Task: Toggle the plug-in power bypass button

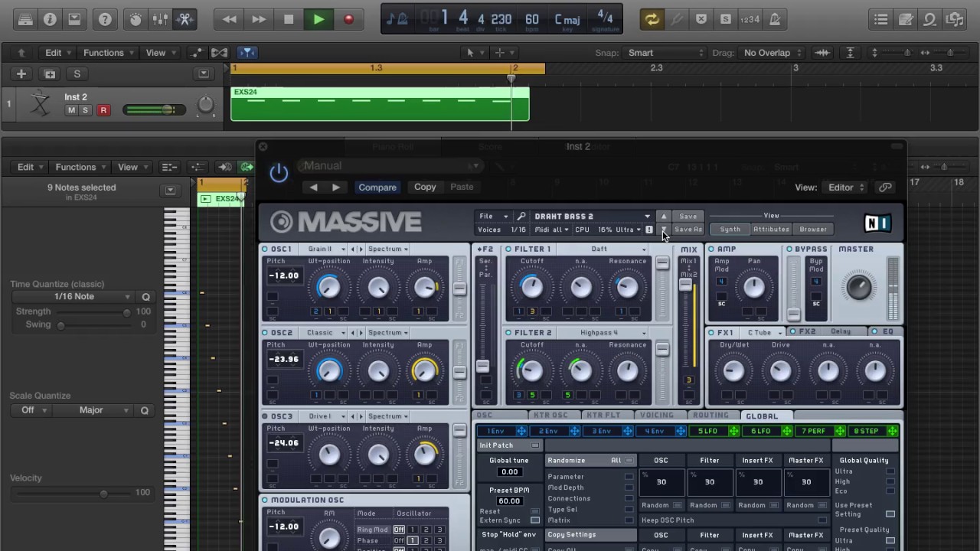Action: (x=279, y=174)
